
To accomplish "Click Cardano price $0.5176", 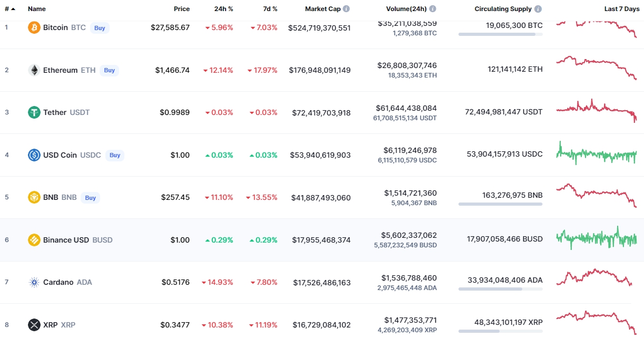I will point(175,282).
